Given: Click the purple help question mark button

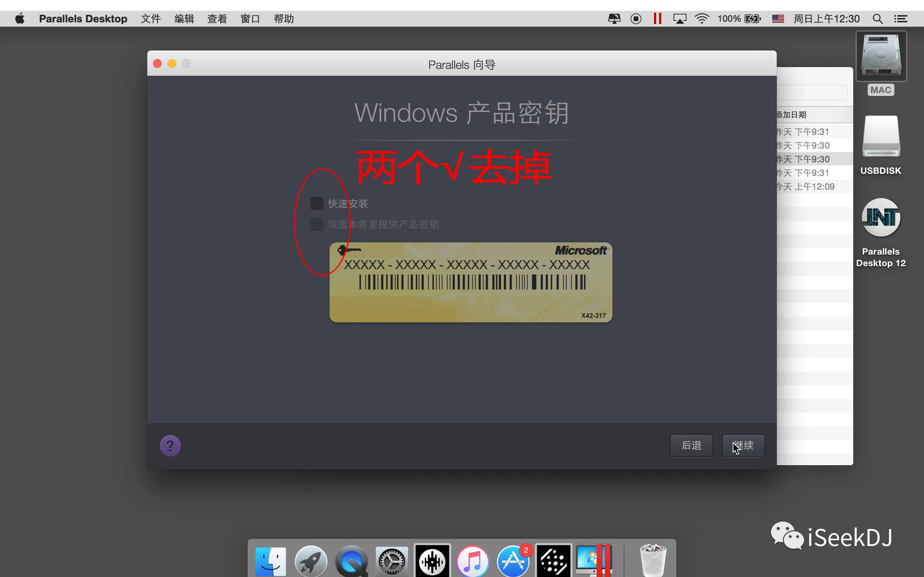Looking at the screenshot, I should pyautogui.click(x=170, y=445).
